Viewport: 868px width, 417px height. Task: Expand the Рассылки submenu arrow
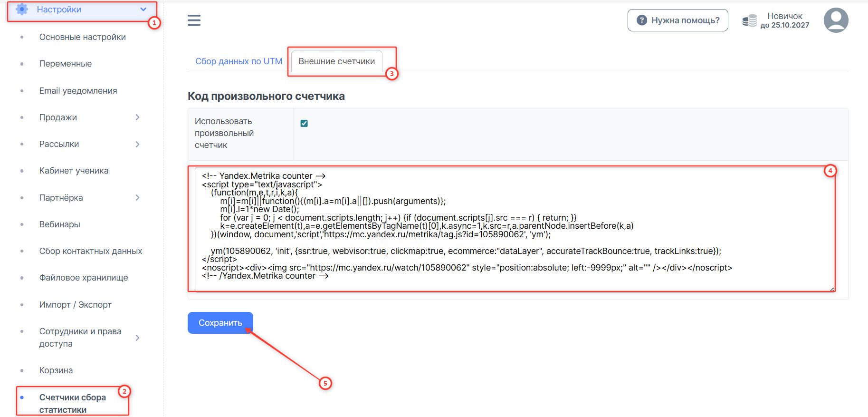[x=137, y=144]
